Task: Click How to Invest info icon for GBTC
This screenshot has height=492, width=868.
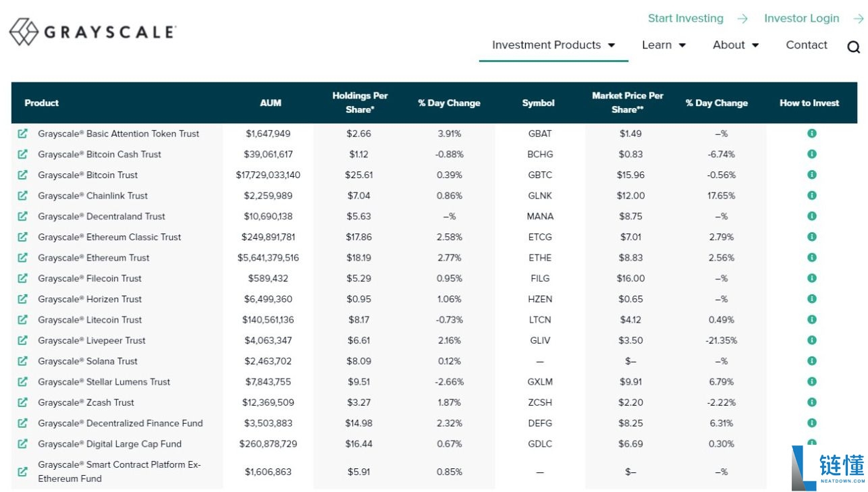Action: [812, 175]
